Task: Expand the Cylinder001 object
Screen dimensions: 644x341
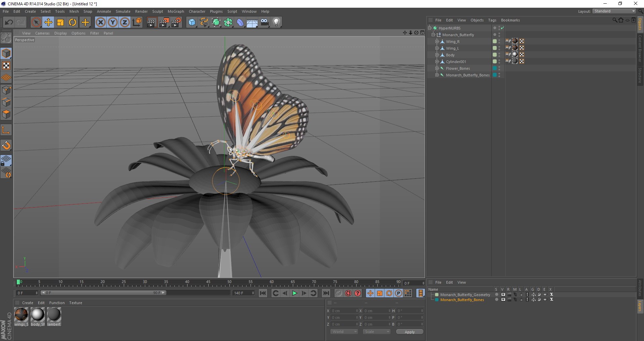Action: [437, 61]
